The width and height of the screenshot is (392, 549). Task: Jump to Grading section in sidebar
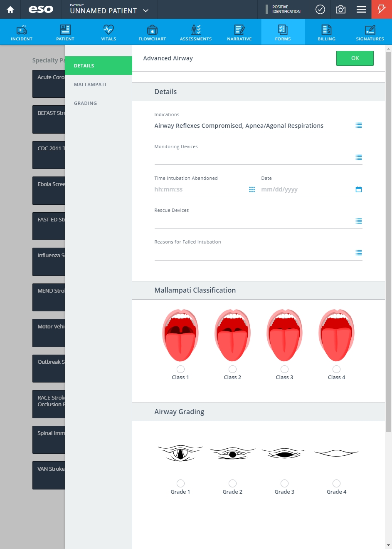coord(99,103)
